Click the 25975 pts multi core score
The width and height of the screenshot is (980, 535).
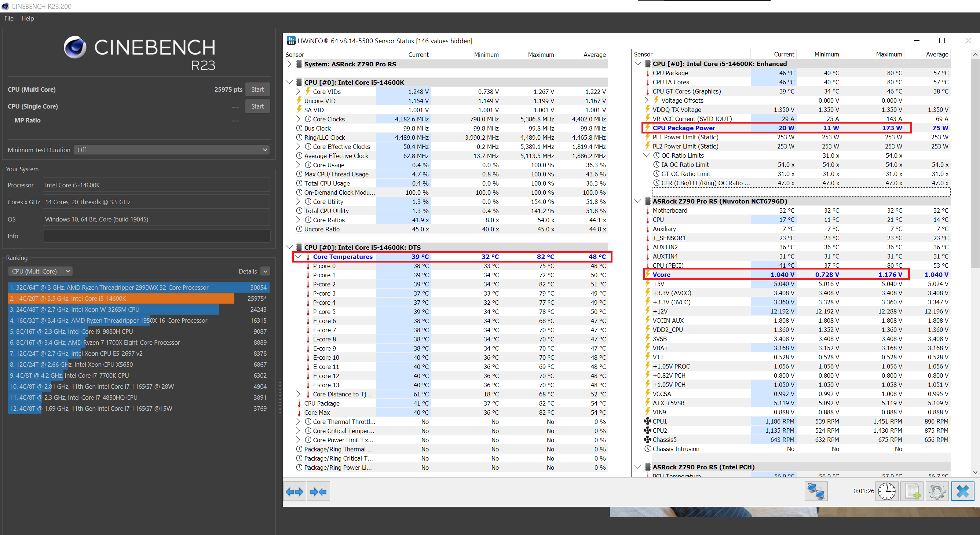(x=228, y=89)
